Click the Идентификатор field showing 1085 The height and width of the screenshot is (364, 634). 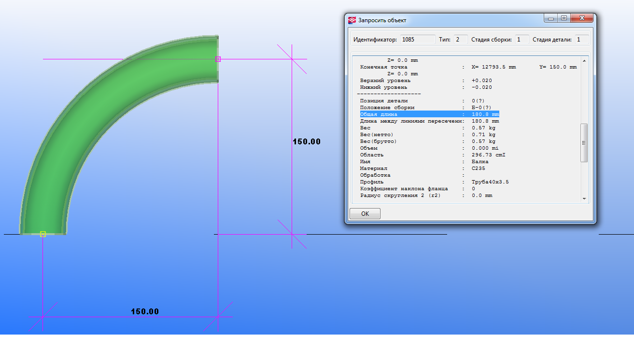pos(417,40)
